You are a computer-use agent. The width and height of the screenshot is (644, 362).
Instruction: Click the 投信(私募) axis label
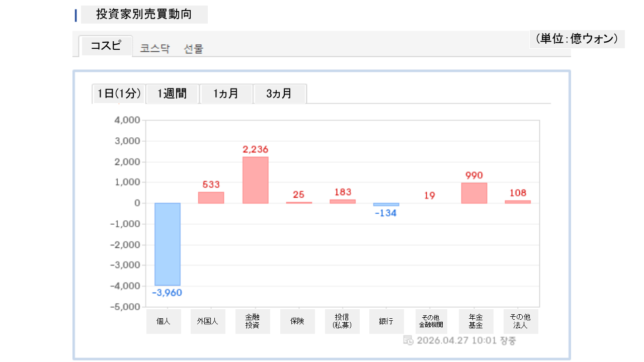coord(342,321)
